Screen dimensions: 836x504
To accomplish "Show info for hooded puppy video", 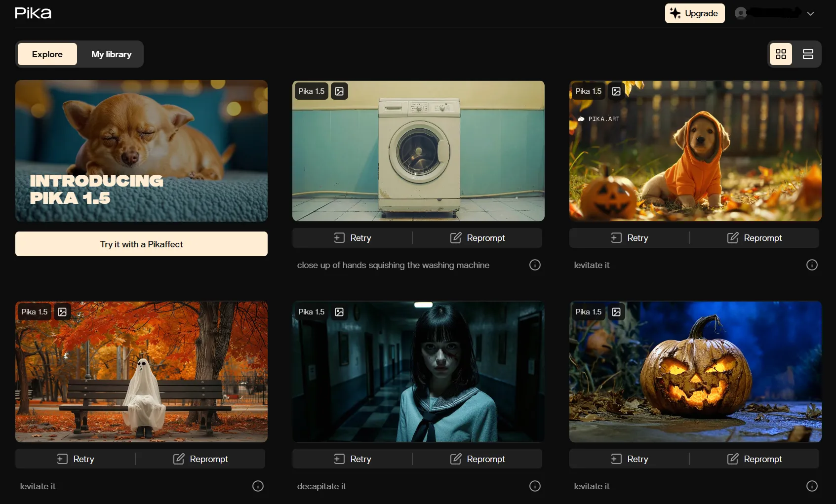I will tap(811, 265).
